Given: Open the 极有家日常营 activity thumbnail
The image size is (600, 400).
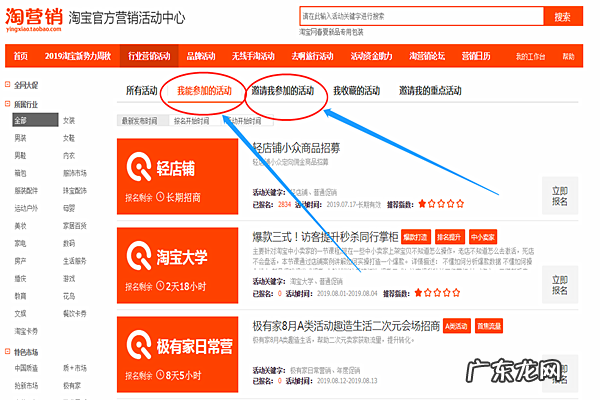Looking at the screenshot, I should click(x=178, y=354).
